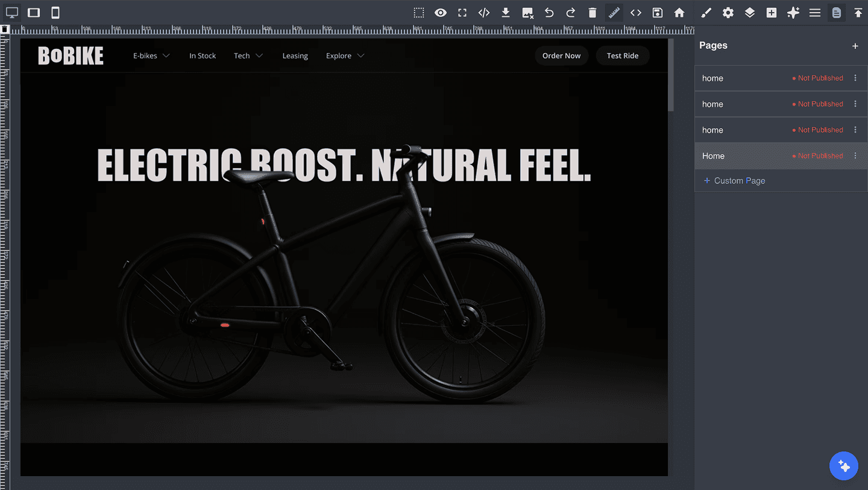Expand the E-bikes navigation dropdown
Viewport: 868px width, 490px height.
pyautogui.click(x=151, y=55)
